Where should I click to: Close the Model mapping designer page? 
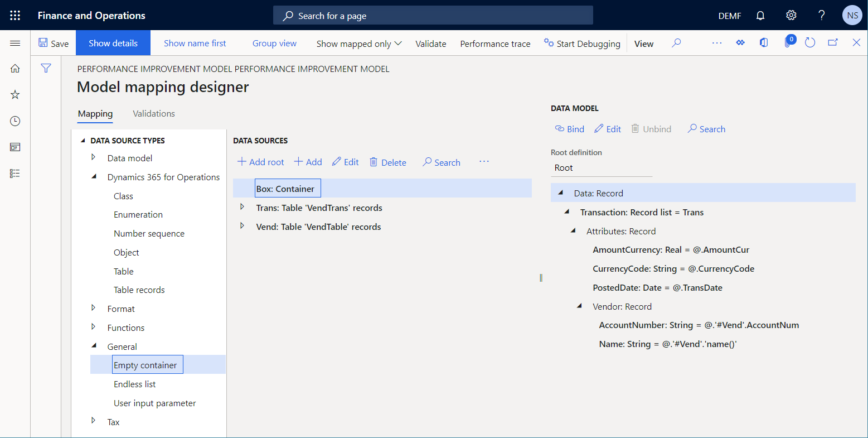point(856,43)
